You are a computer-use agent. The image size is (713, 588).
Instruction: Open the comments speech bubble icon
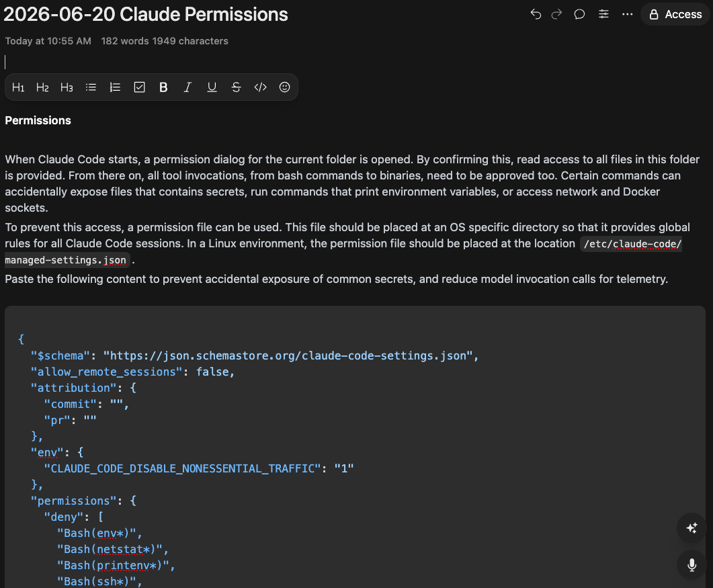point(579,14)
